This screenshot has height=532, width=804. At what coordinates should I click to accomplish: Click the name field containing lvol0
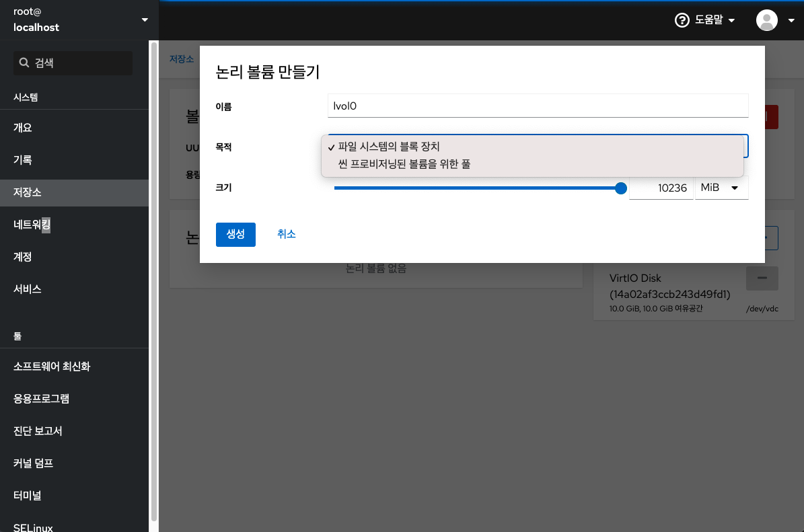(x=538, y=106)
